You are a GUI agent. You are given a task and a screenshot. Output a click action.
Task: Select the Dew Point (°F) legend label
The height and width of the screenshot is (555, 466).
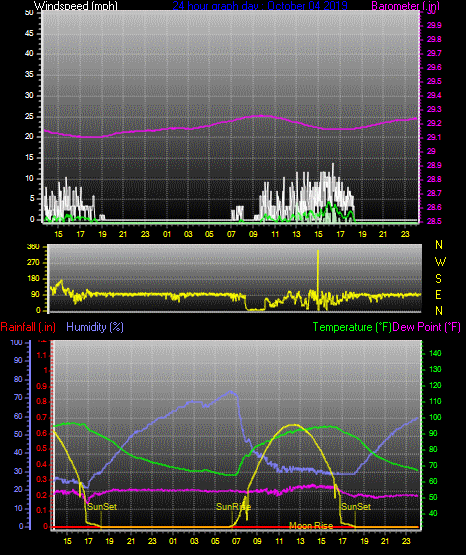coord(427,327)
